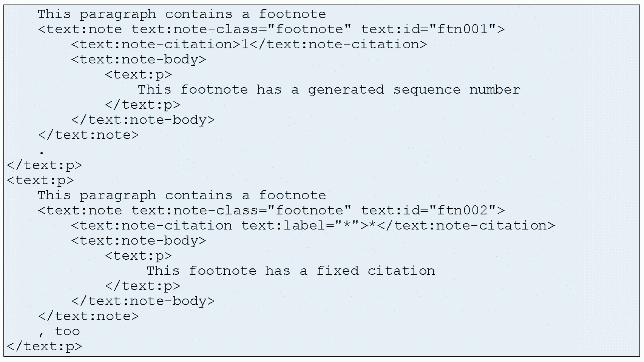The height and width of the screenshot is (362, 644).
Task: Click the second "This paragraph contains a footnote" line
Action: click(182, 196)
